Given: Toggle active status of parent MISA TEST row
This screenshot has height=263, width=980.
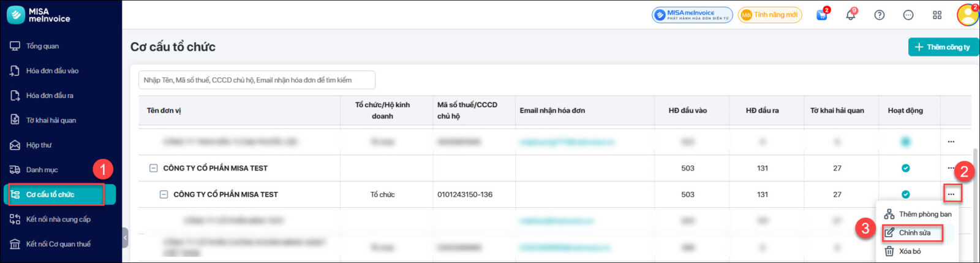Looking at the screenshot, I should pyautogui.click(x=905, y=168).
